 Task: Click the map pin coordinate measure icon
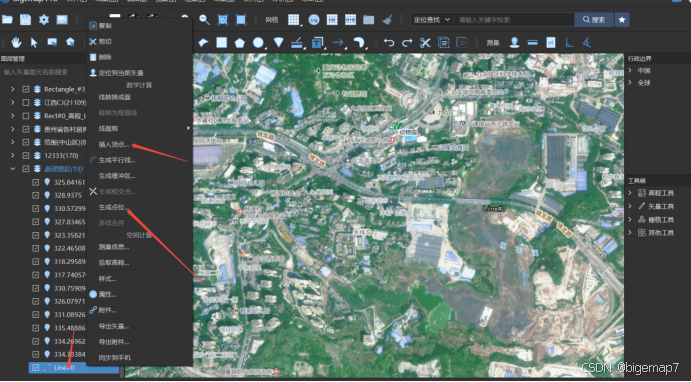pos(514,42)
